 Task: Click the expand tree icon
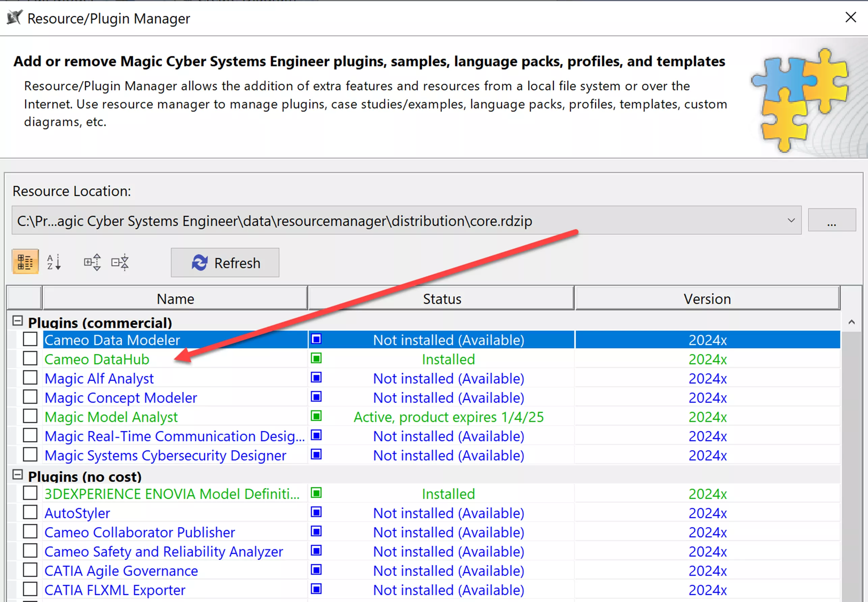coord(92,263)
